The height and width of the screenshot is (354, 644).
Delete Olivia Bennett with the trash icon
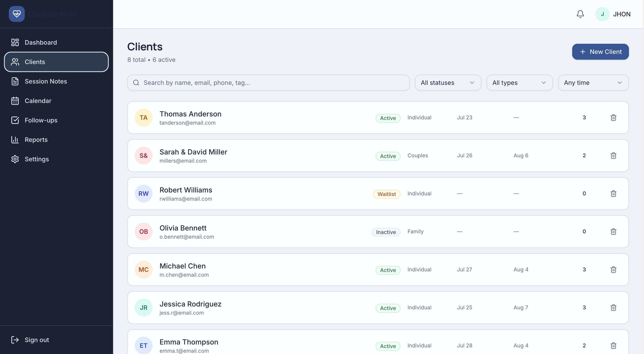613,232
